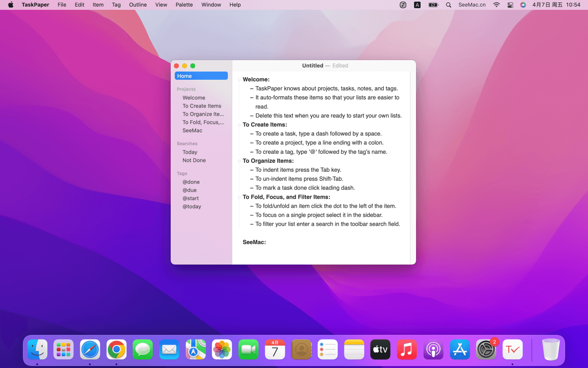Screen dimensions: 588x368
Task: Focus SeeMac project in sidebar
Action: tap(192, 130)
